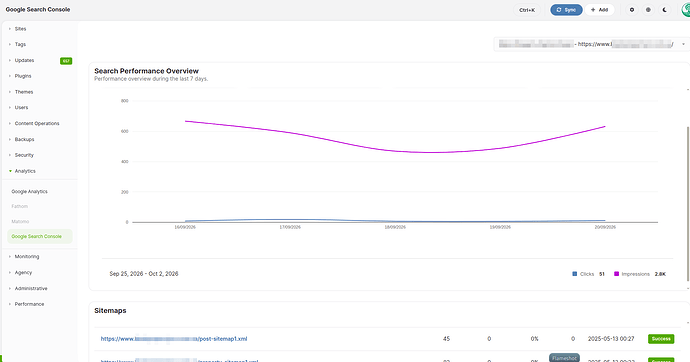Click the Add button
Screen dimensions: 690x362
(599, 10)
